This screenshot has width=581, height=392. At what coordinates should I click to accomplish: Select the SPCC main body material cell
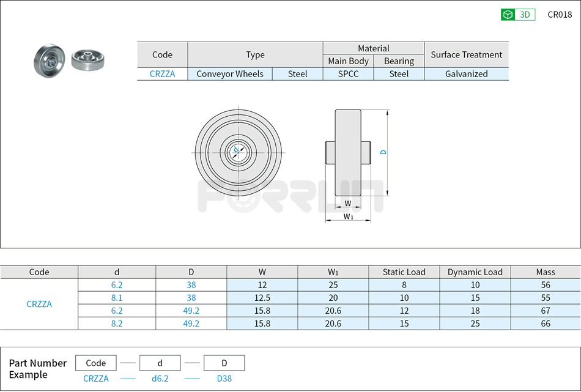tap(349, 74)
